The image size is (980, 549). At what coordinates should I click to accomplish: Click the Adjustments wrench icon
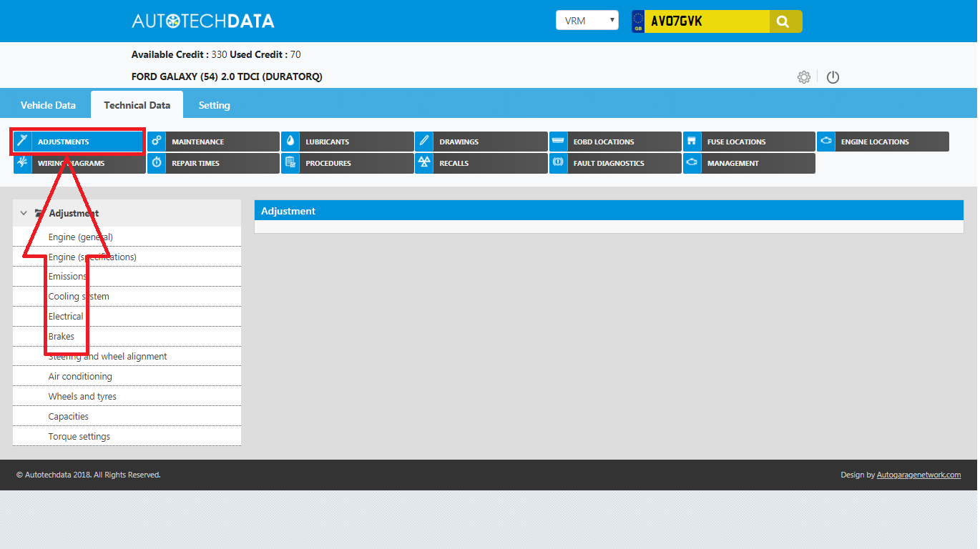[22, 142]
